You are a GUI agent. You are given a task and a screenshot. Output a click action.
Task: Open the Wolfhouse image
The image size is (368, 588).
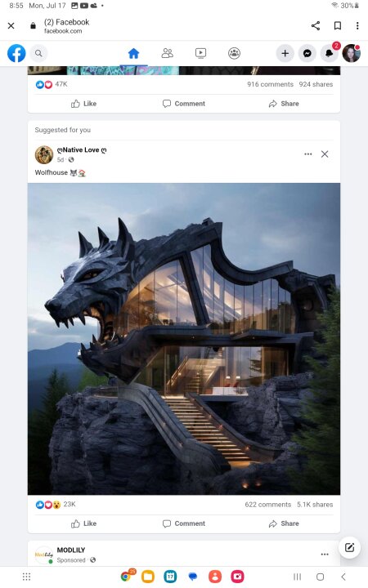pos(184,339)
